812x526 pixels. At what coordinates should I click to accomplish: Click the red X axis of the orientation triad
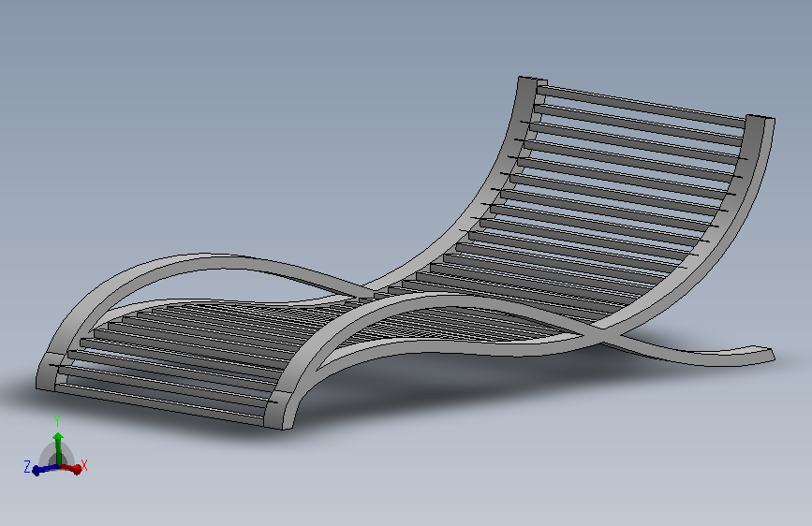point(71,469)
